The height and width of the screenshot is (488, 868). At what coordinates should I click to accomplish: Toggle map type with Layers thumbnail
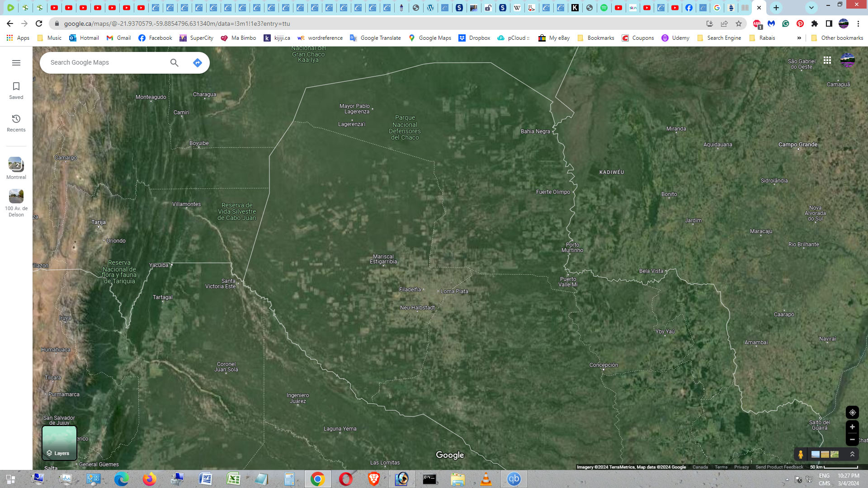click(59, 443)
